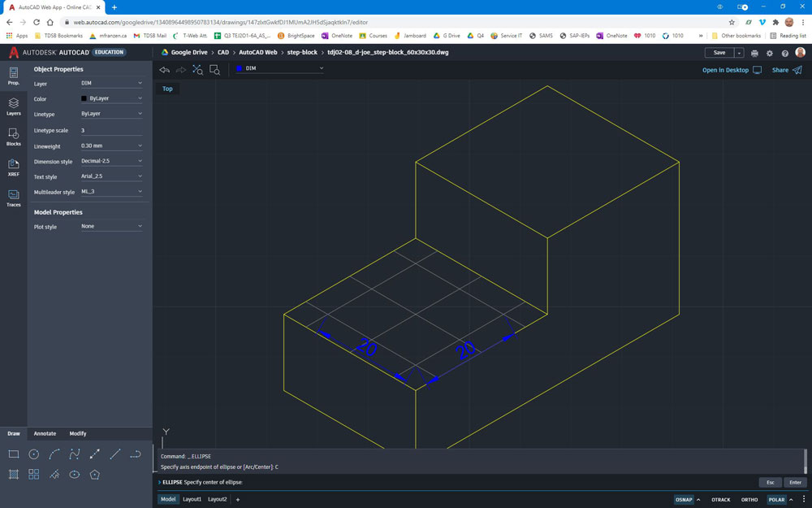Select the Circle draw tool
Screen dimensions: 812x508
34,454
